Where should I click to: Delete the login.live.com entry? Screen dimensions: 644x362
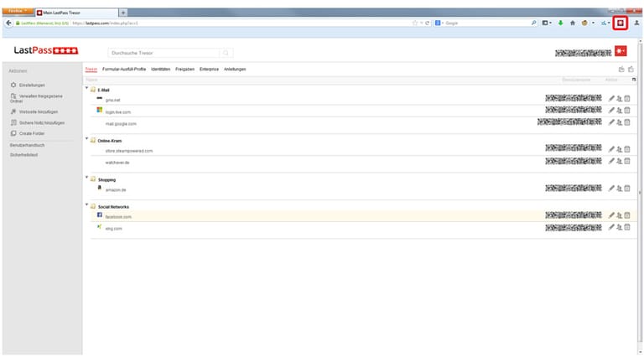point(627,111)
